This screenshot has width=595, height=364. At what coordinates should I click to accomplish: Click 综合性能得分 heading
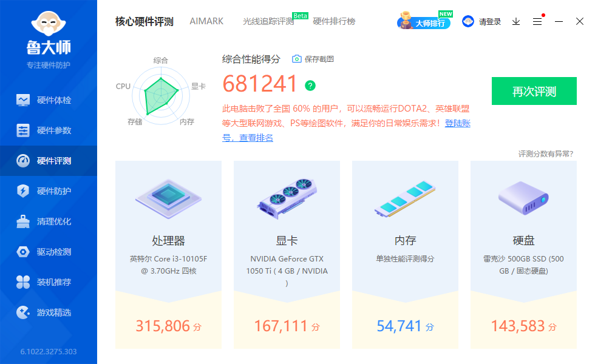pos(251,59)
